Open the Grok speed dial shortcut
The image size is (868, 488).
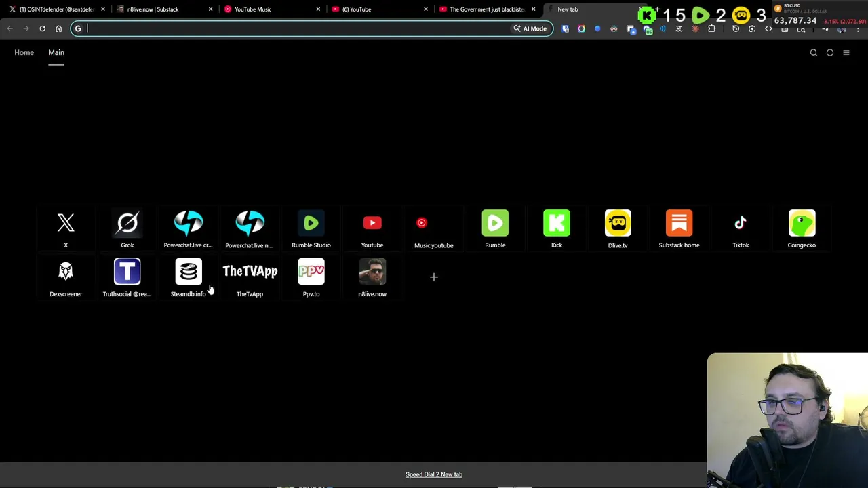pyautogui.click(x=127, y=229)
